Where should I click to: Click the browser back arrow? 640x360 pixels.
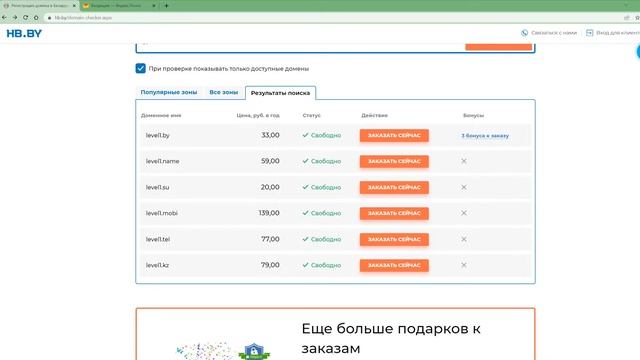click(x=4, y=18)
